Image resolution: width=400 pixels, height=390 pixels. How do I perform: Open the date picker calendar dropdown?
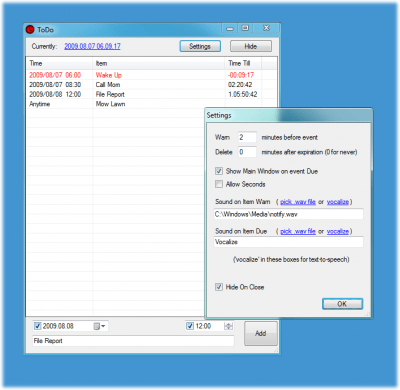99,326
